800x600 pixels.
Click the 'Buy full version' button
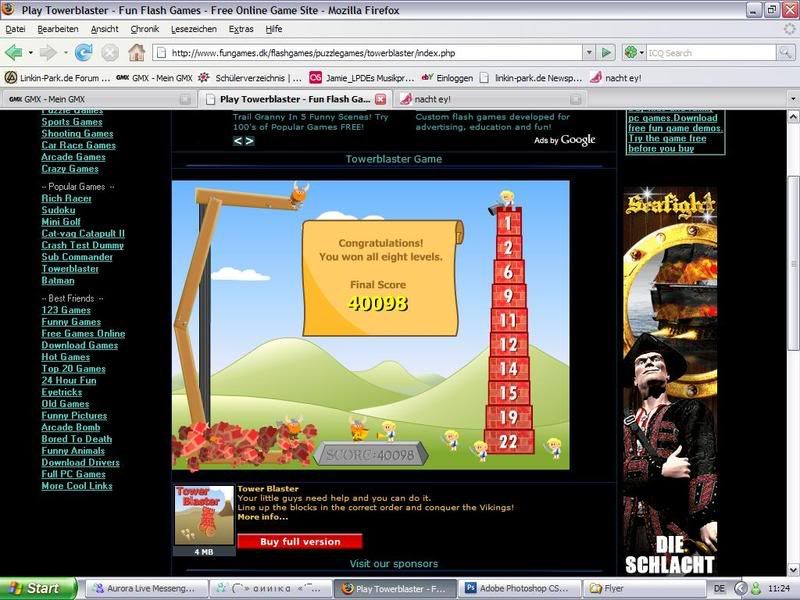300,541
